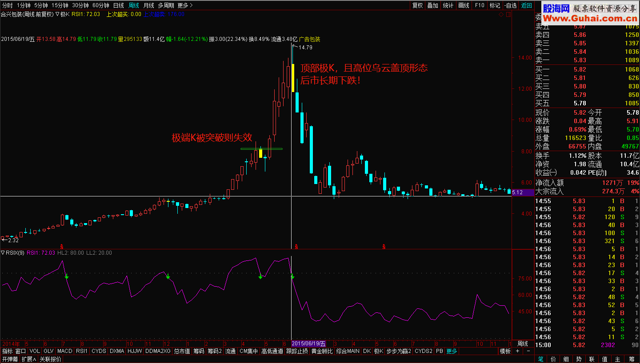Image resolution: width=640 pixels, height=364 pixels.
Task: Select the CM集中 indicator
Action: pos(249,351)
